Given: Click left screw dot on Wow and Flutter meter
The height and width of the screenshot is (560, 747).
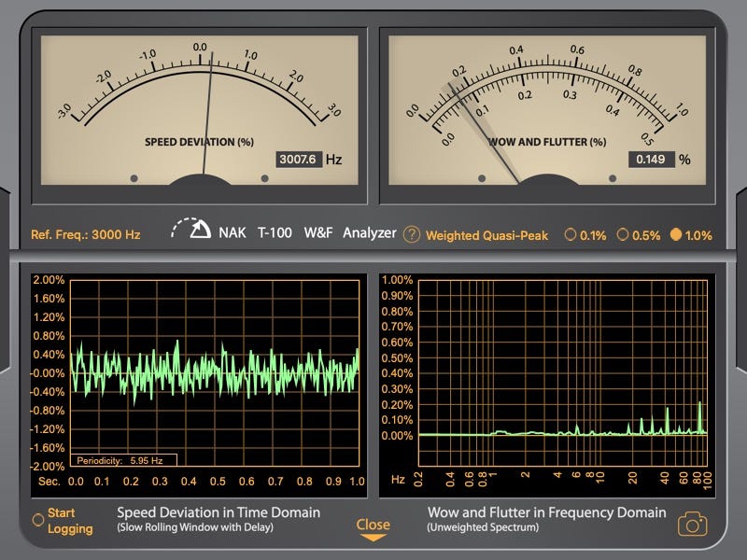Looking at the screenshot, I should pos(482,177).
